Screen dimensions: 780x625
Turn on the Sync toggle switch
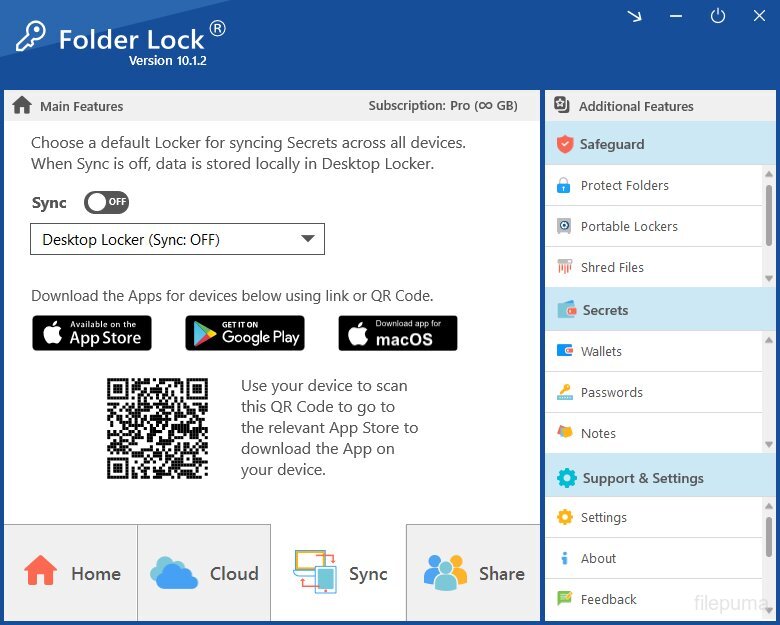coord(106,203)
